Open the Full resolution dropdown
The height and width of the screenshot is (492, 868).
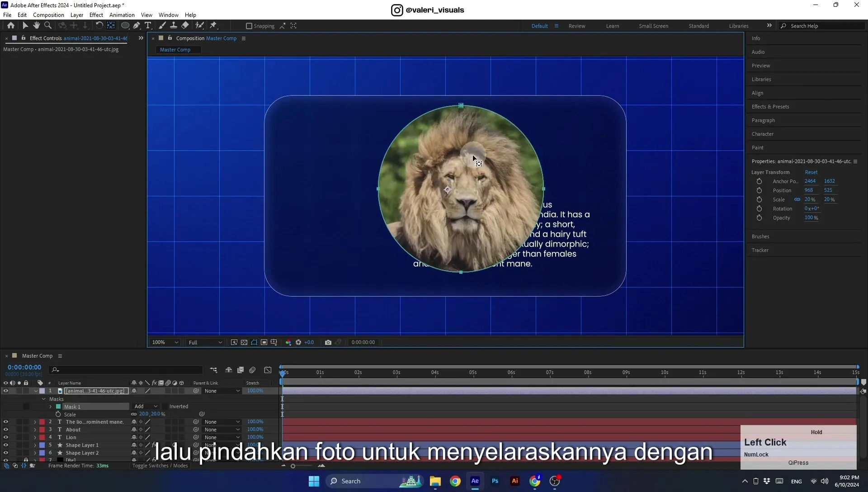pyautogui.click(x=205, y=342)
